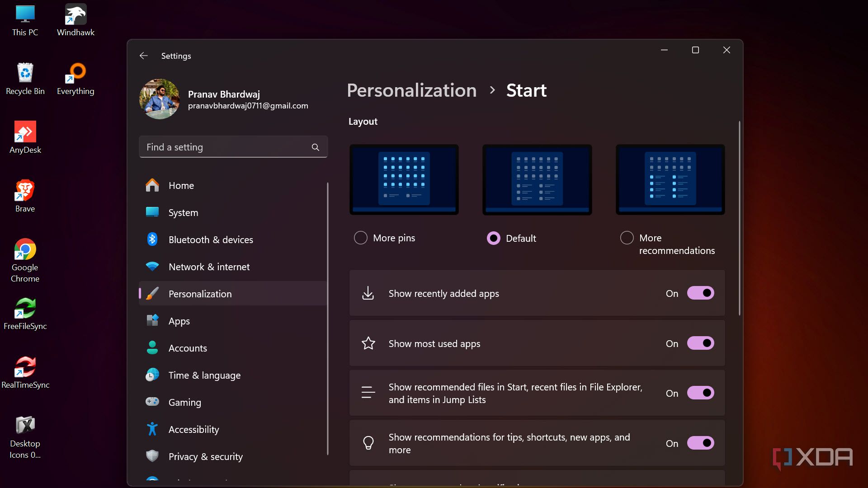Click the Apps sidebar icon
868x488 pixels.
pyautogui.click(x=152, y=320)
